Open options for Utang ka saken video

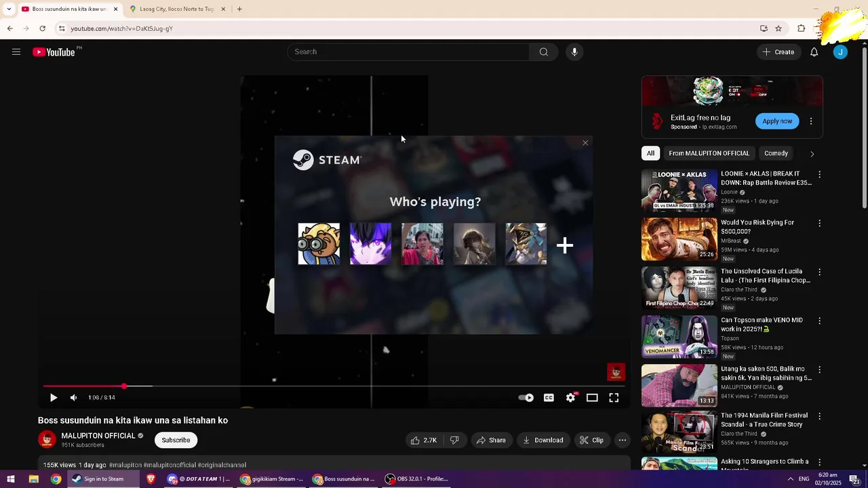819,370
